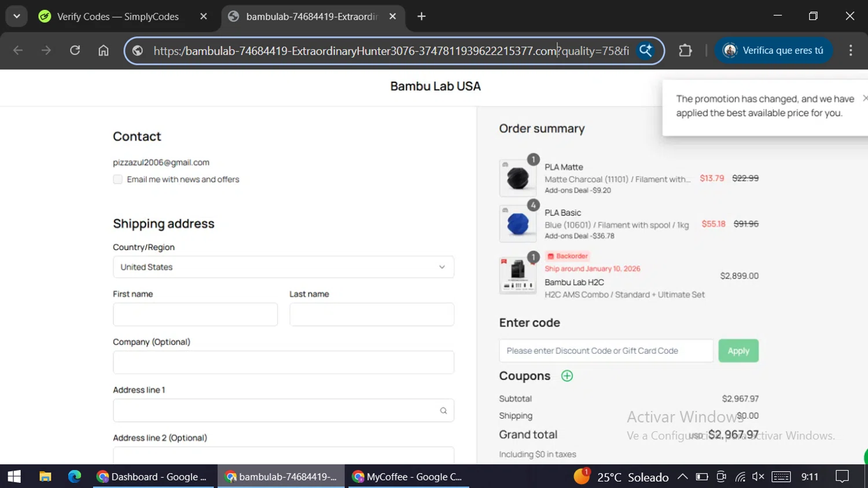Click the $55.18 PLA Basic price
The image size is (868, 488).
click(713, 224)
